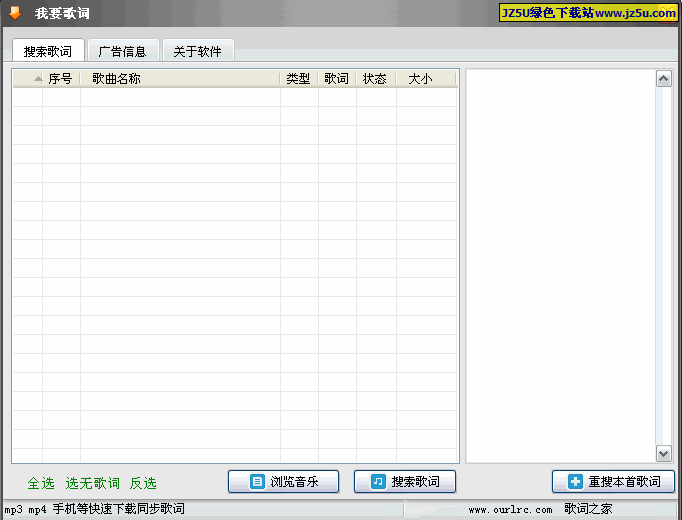Click inside the lyrics preview text area
The height and width of the screenshot is (520, 682).
[x=561, y=266]
